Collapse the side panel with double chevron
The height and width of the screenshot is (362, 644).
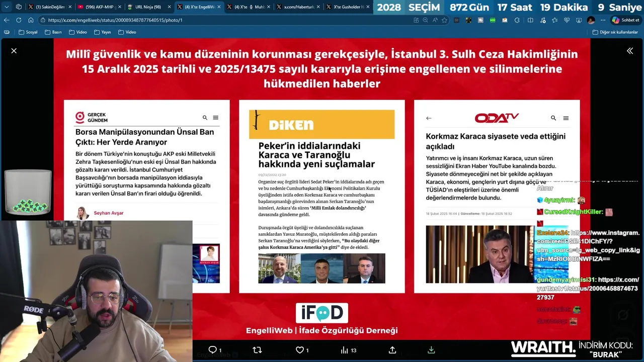630,51
